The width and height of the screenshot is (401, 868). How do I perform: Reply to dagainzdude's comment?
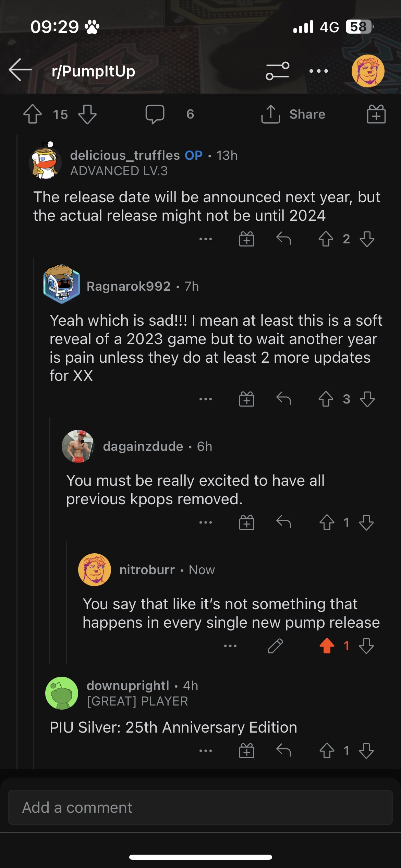coord(283,522)
